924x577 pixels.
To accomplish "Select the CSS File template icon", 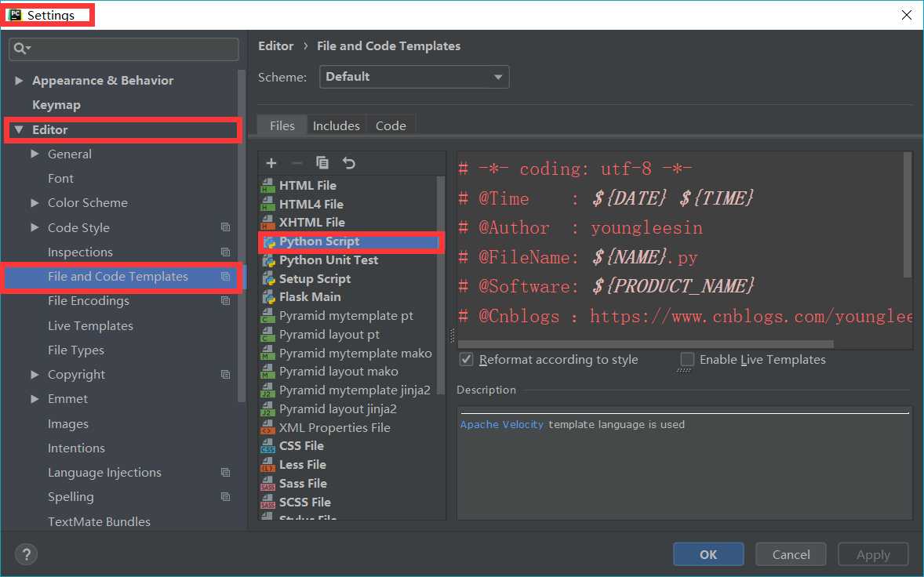I will tap(268, 446).
